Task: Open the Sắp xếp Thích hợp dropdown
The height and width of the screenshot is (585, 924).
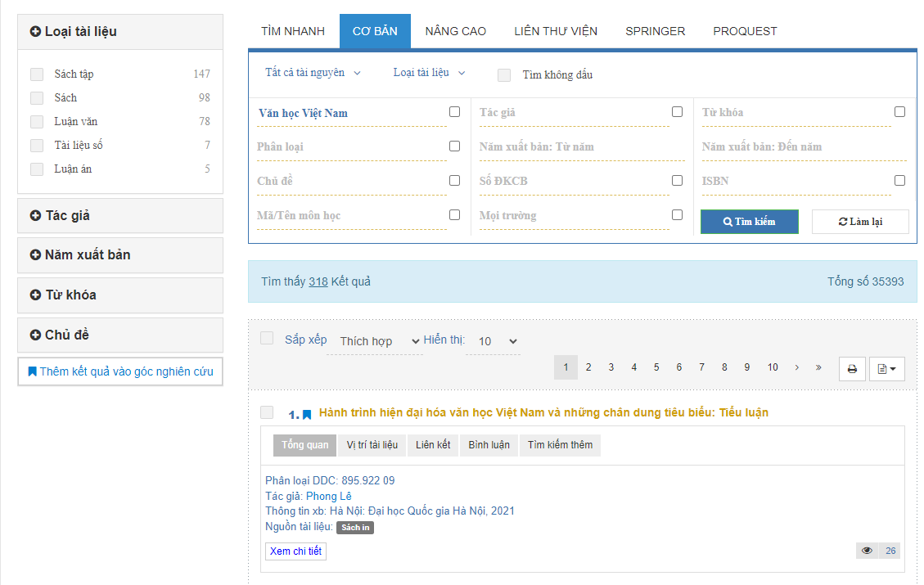Action: (380, 341)
